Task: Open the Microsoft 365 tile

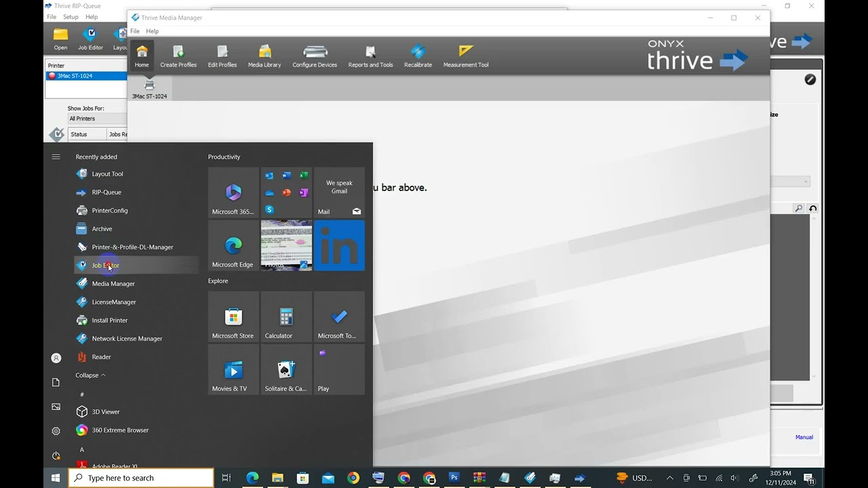Action: point(233,192)
